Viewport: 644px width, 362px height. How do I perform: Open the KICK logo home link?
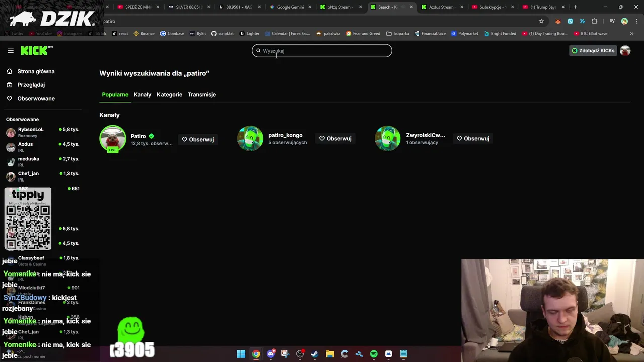pos(37,50)
